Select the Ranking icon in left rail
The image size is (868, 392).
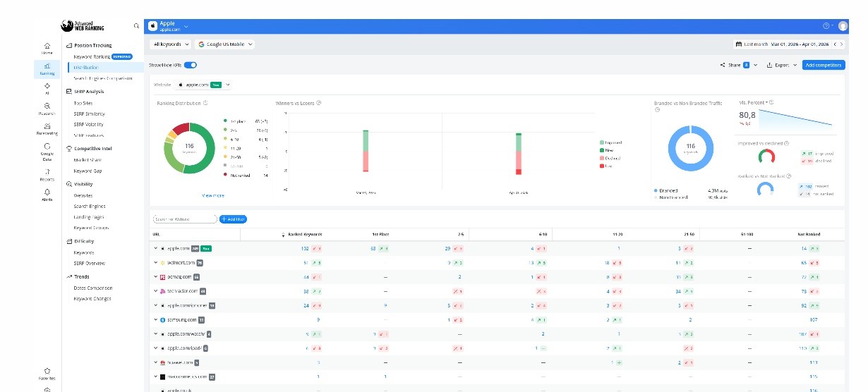coord(47,66)
